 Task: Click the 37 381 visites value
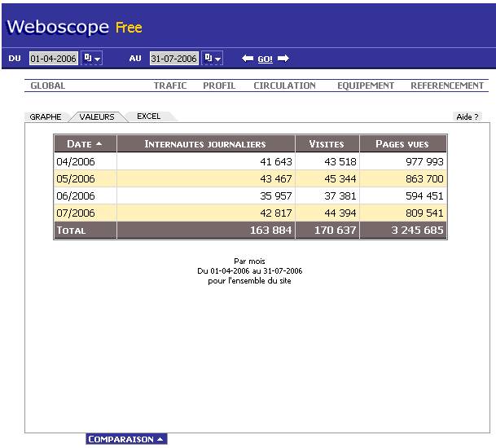(340, 195)
